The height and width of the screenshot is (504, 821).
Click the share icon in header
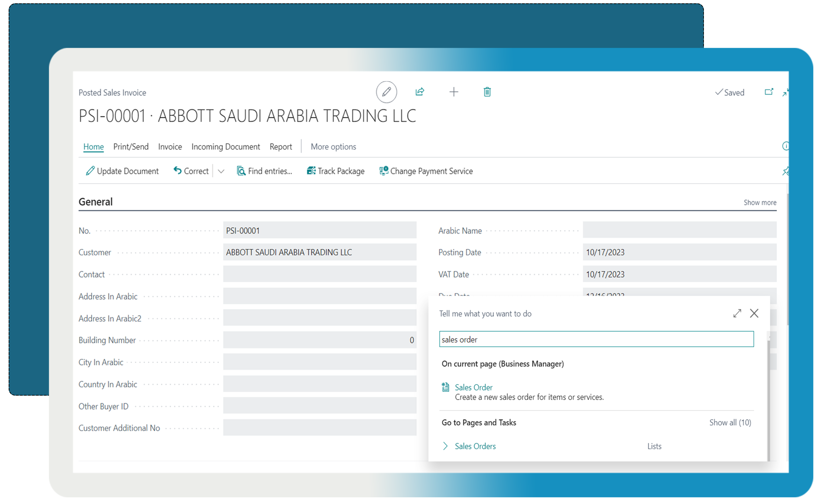(x=419, y=92)
